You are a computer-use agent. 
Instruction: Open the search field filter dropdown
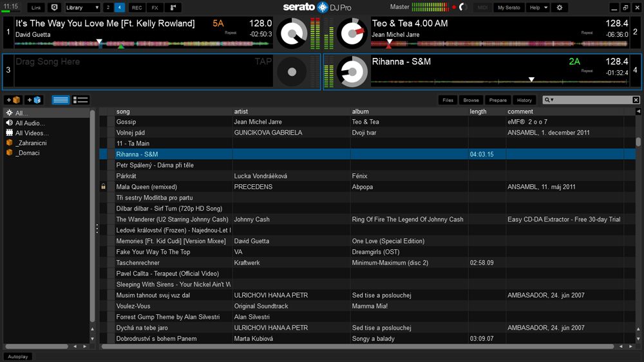tap(549, 100)
